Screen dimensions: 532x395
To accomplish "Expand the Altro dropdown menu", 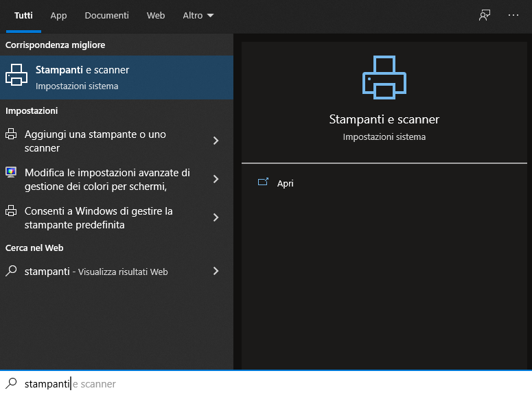I will pyautogui.click(x=198, y=16).
